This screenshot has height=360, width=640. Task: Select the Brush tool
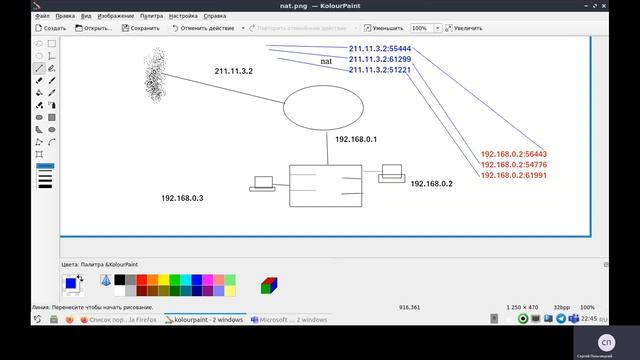point(52,80)
